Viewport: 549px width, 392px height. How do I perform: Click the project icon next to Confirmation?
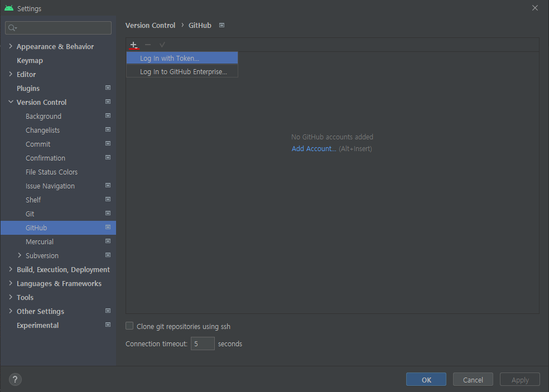point(108,157)
